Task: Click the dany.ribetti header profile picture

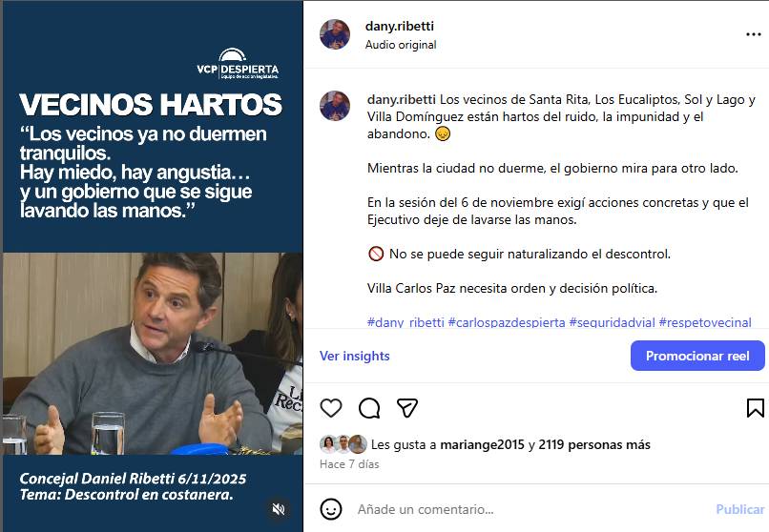Action: click(x=335, y=34)
